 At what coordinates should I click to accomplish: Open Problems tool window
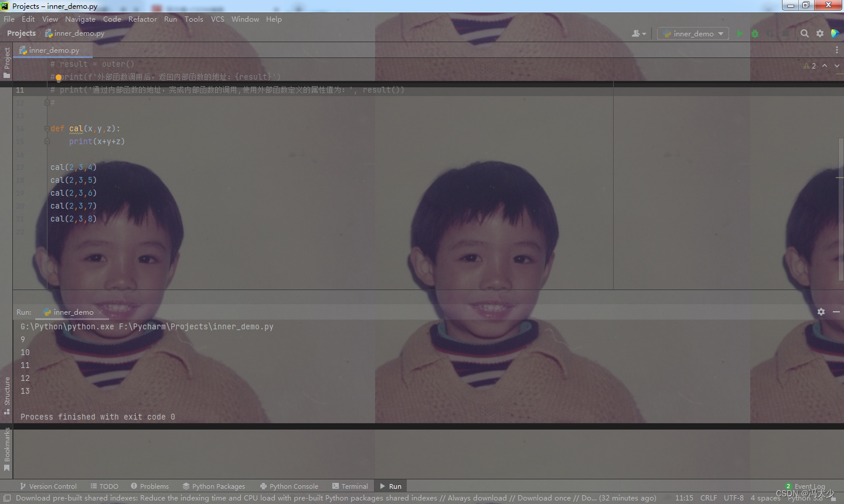tap(150, 486)
